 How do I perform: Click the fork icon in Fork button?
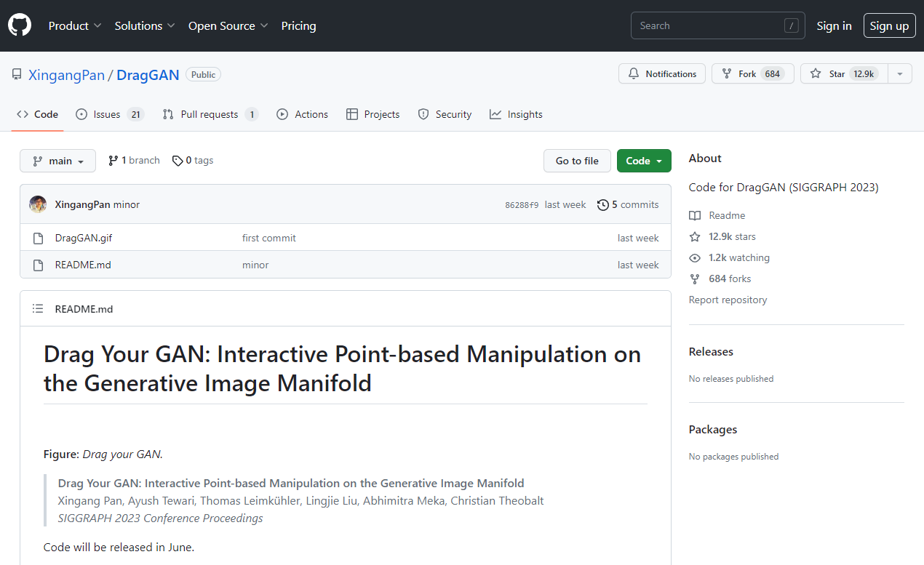click(727, 74)
